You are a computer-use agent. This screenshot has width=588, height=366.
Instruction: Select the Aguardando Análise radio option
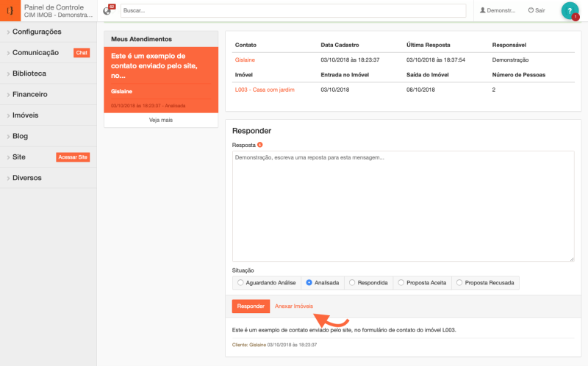coord(240,282)
